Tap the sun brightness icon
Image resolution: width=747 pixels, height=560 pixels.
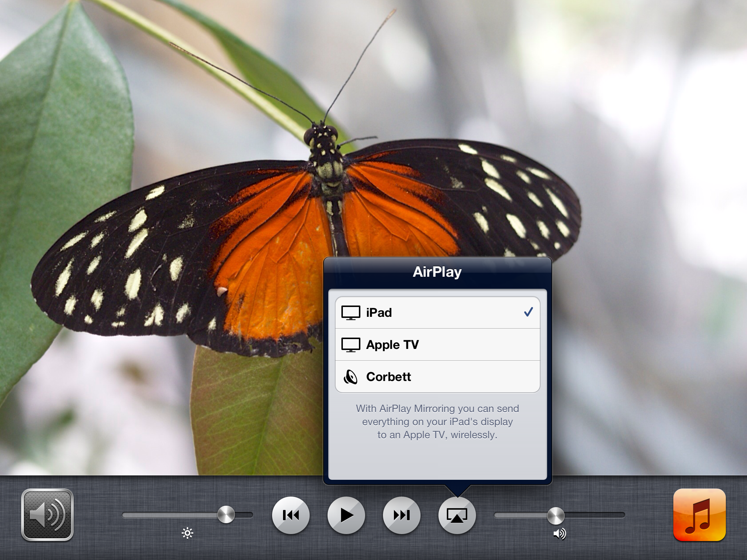[187, 534]
